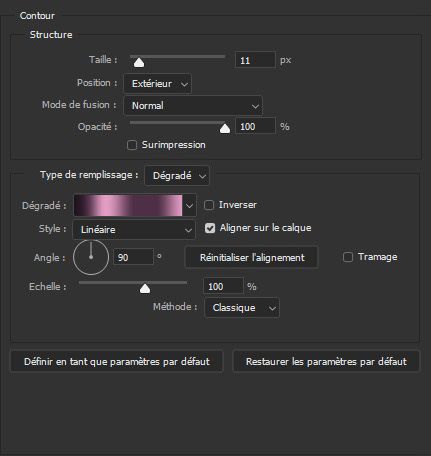Click Définir en tant que paramètres par défaut
Viewport: 431px width, 456px height.
117,361
